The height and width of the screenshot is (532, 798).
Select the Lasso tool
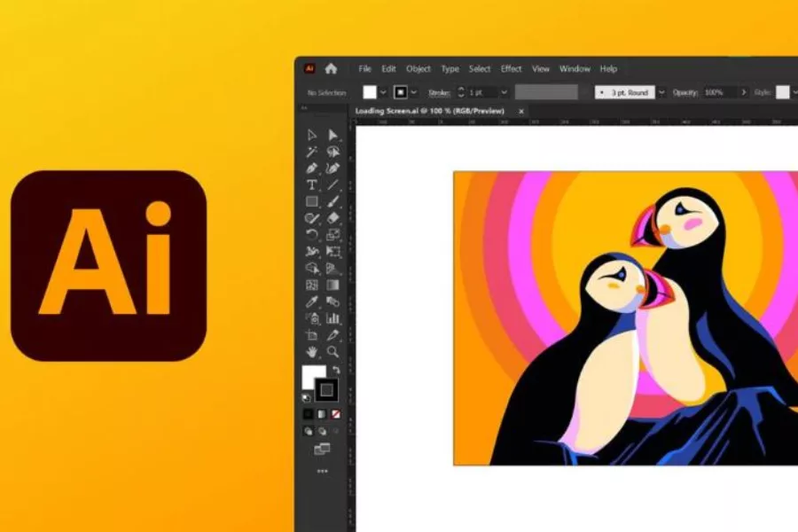pos(332,152)
